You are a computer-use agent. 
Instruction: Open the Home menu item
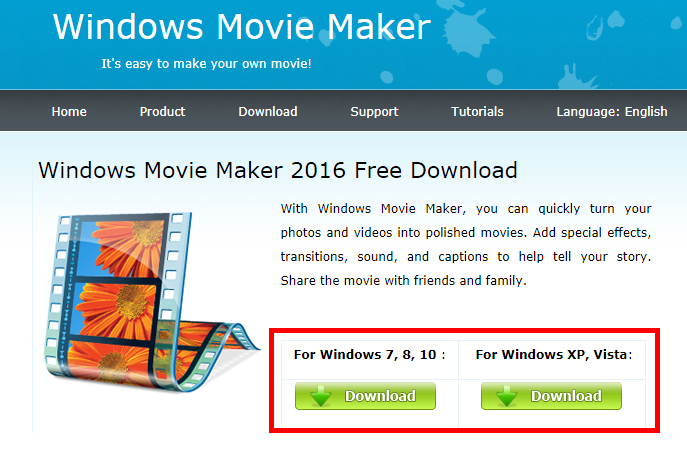[69, 112]
